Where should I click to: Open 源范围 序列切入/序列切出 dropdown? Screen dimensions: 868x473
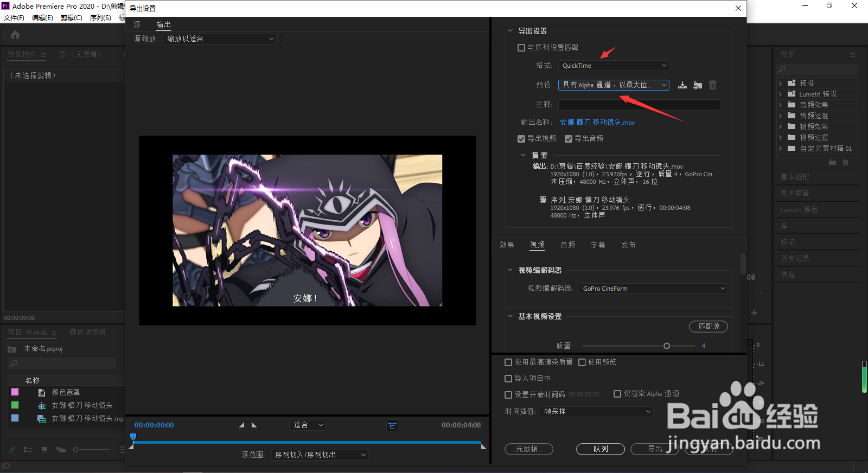point(320,455)
